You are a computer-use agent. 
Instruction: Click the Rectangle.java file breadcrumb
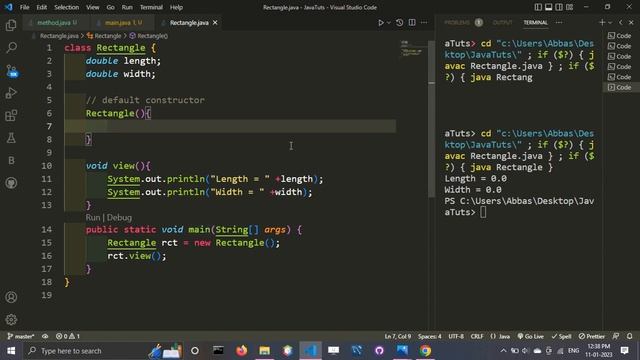coord(59,36)
